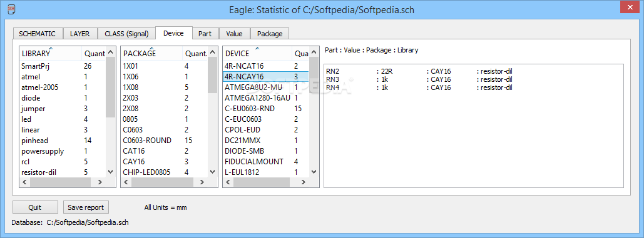This screenshot has height=238, width=644.
Task: Open the Package tab
Action: click(x=270, y=34)
